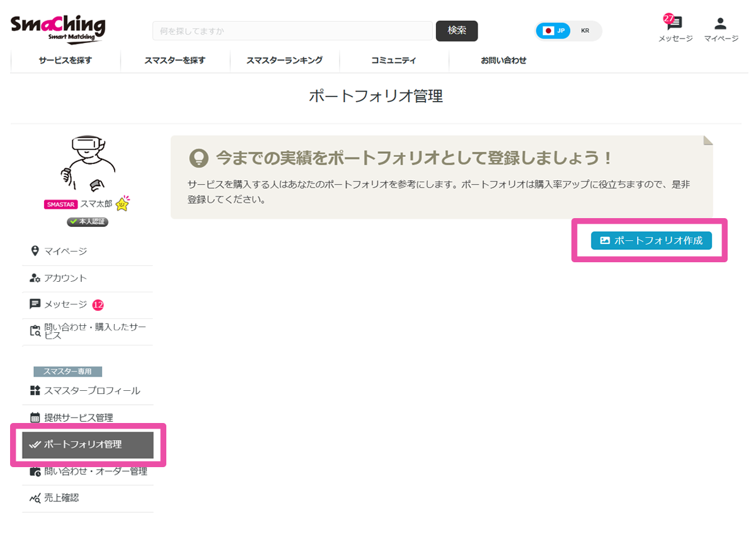Viewport: 756px width, 539px height.
Task: Click the account gear icon in the sidebar
Action: pyautogui.click(x=35, y=278)
